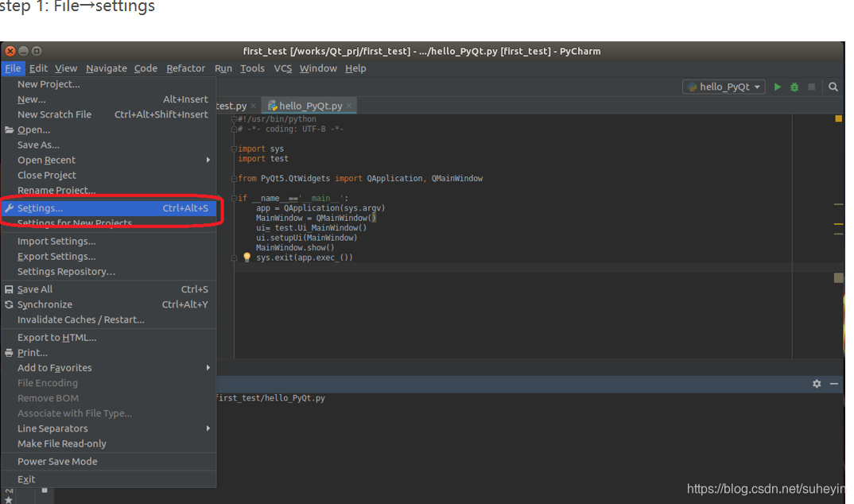The width and height of the screenshot is (854, 504).
Task: Close the hello_PyQt.py editor tab
Action: point(348,106)
